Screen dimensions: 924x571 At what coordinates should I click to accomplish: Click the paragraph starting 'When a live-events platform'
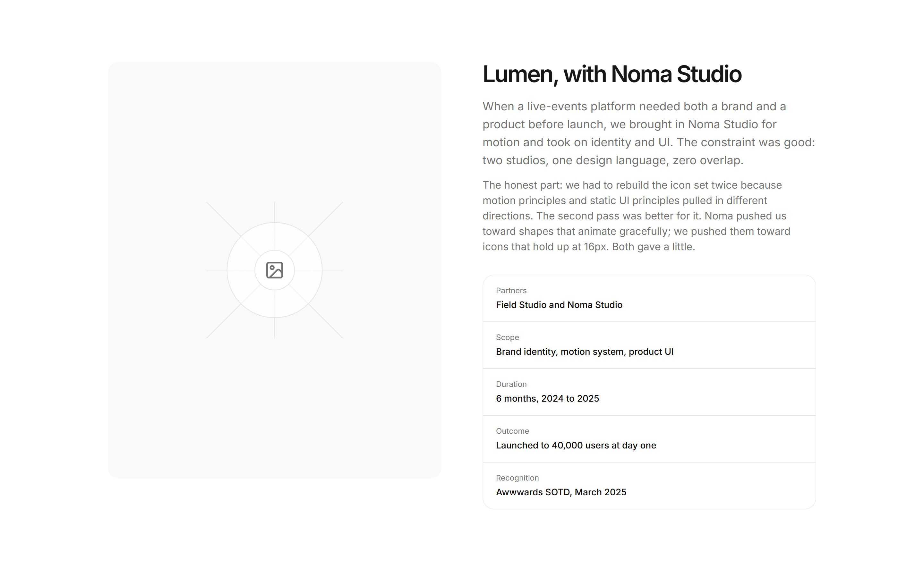649,133
